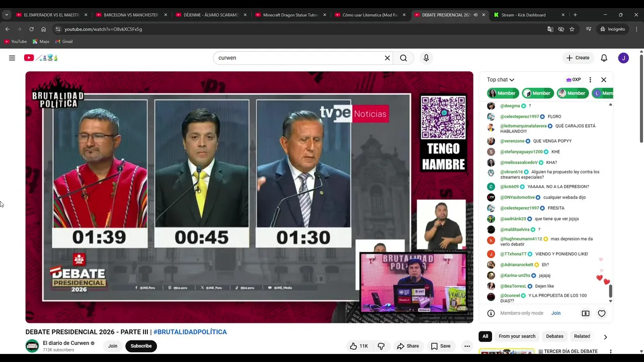The width and height of the screenshot is (644, 362).
Task: Switch to BARCELONA VS MANCHESTER tab
Action: 131,15
